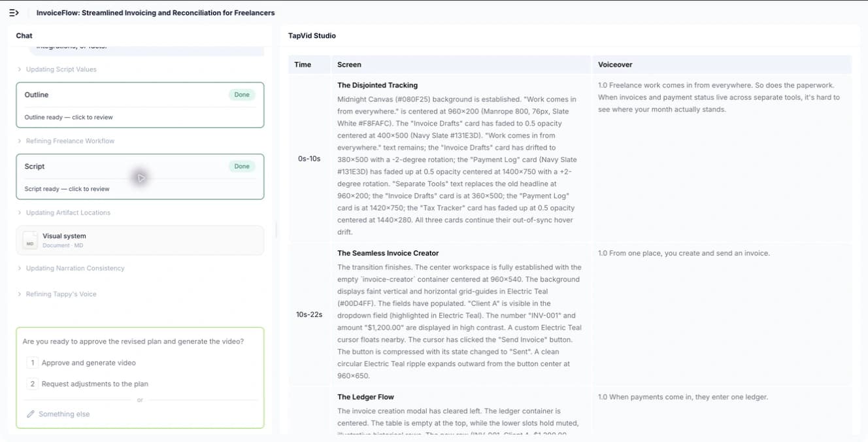
Task: Open the Visual system document card
Action: click(140, 240)
